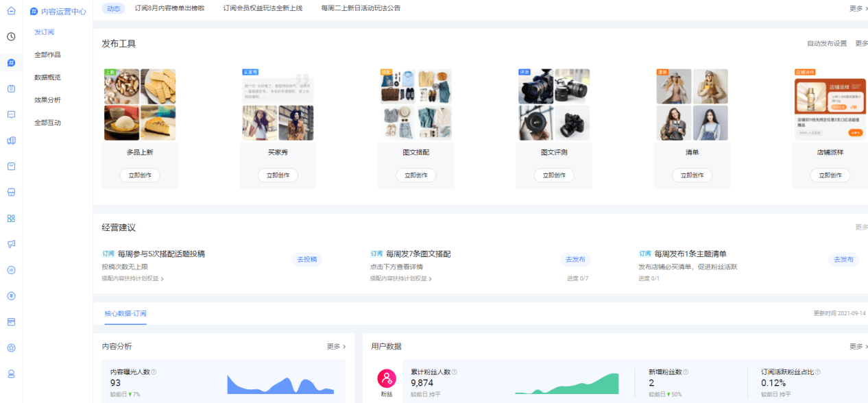Screen dimensions: 868x403
Task: Open 全部互动 in the left menu
Action: [x=47, y=123]
